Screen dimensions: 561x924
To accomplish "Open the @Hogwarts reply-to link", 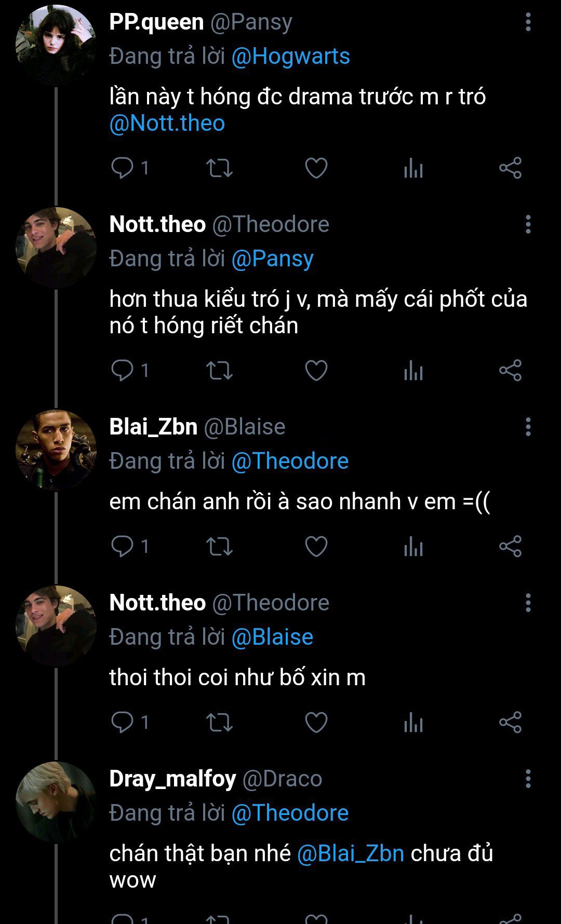I will 290,57.
